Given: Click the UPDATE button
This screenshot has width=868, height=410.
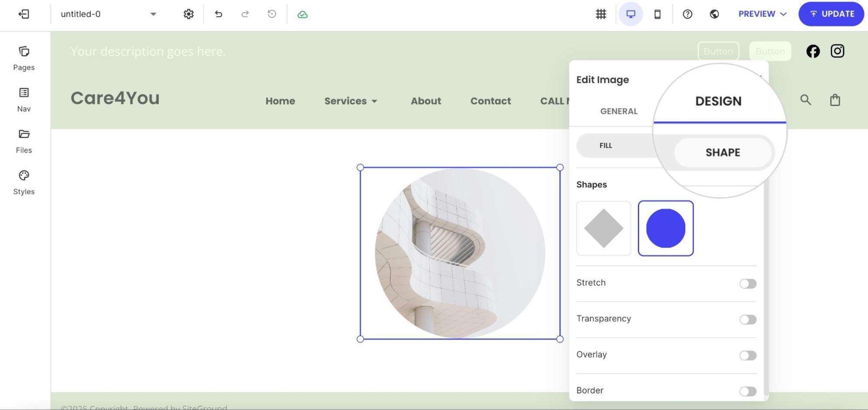Looking at the screenshot, I should [831, 14].
